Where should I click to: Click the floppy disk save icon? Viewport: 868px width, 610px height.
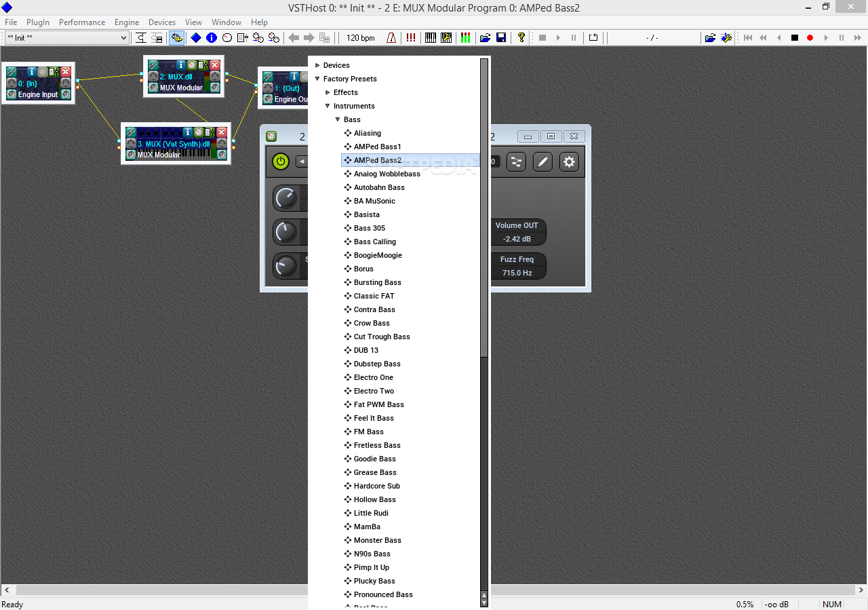[501, 38]
